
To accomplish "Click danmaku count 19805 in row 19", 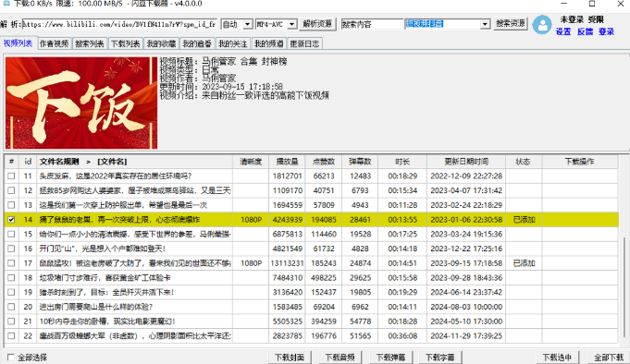I will [360, 292].
